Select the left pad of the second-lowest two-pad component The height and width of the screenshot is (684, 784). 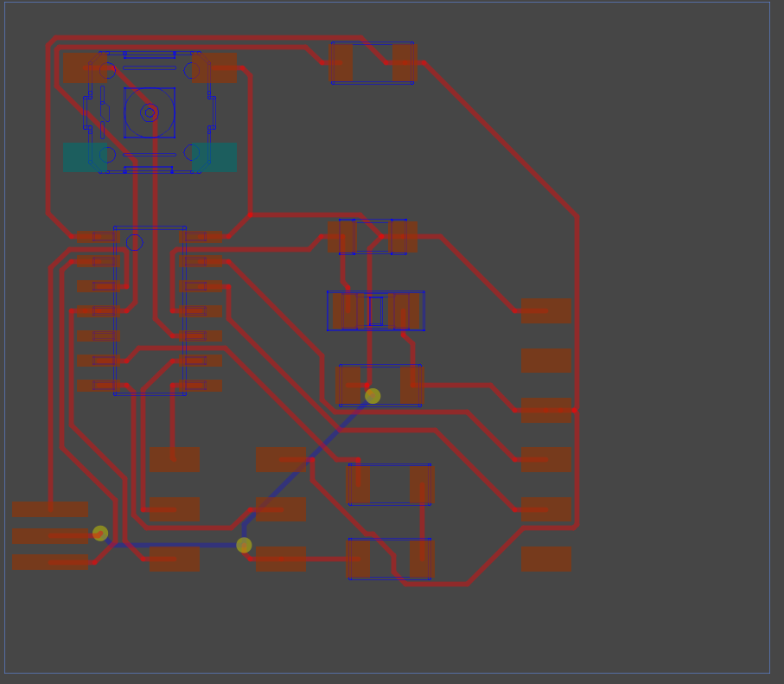tap(358, 484)
